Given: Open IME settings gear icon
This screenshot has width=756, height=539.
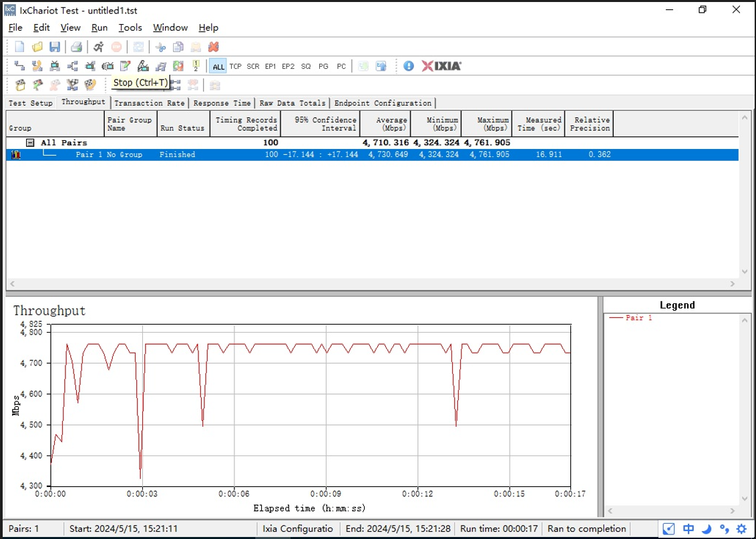Looking at the screenshot, I should pyautogui.click(x=741, y=529).
